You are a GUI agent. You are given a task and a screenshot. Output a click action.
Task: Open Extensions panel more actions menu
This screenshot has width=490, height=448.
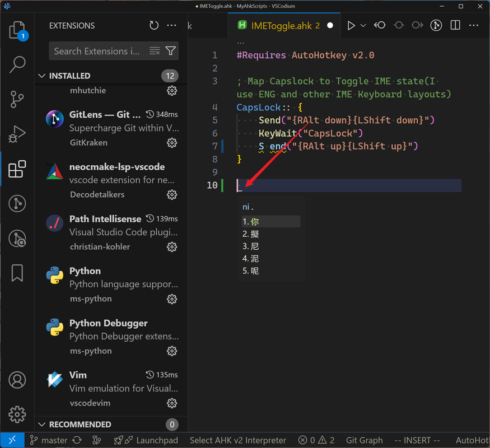click(171, 25)
